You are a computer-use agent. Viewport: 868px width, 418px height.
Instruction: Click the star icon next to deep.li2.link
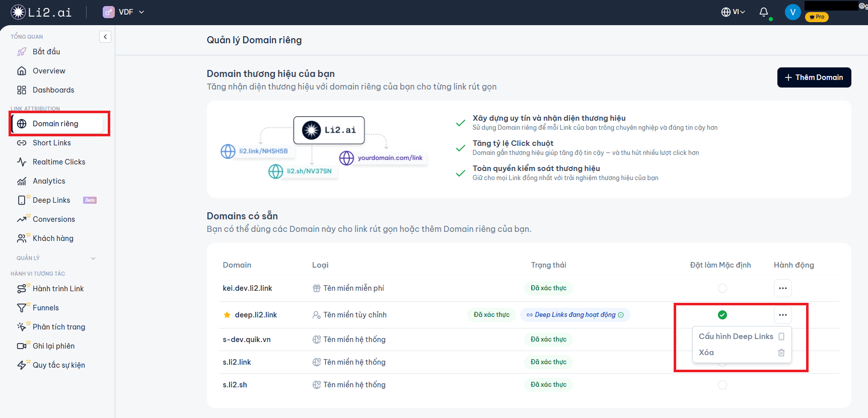[227, 315]
